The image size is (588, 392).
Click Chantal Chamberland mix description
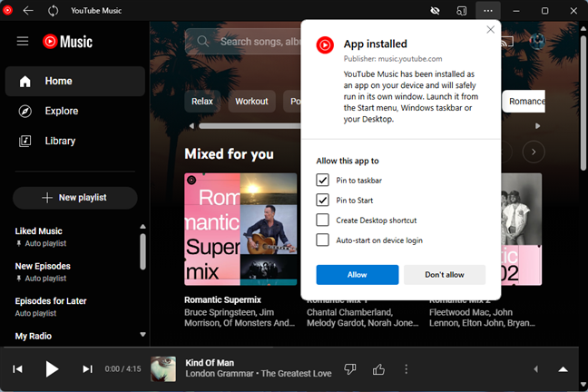pos(362,318)
